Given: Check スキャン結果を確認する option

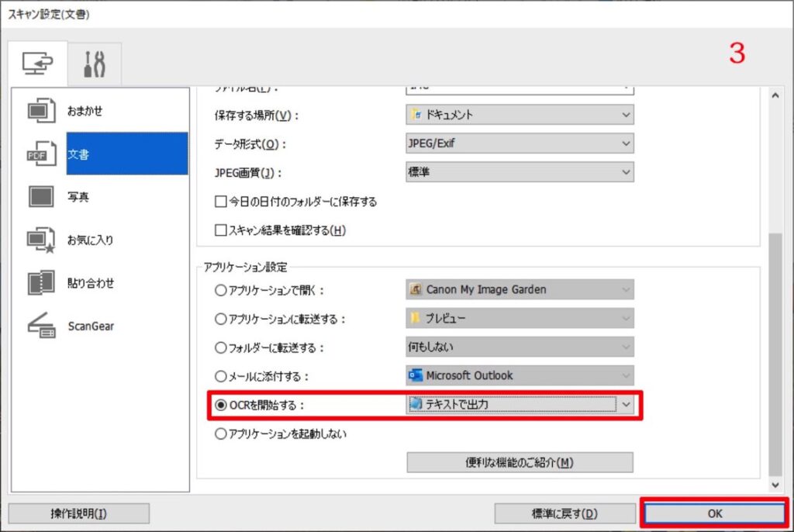Looking at the screenshot, I should click(220, 230).
